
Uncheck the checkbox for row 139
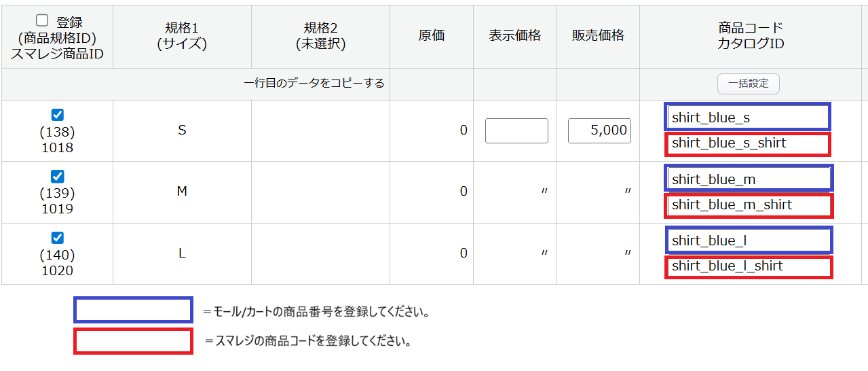point(58,176)
